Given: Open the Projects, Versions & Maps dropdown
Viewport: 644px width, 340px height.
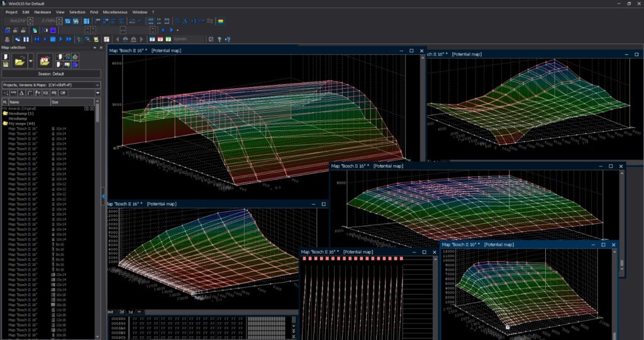Looking at the screenshot, I should (x=50, y=84).
